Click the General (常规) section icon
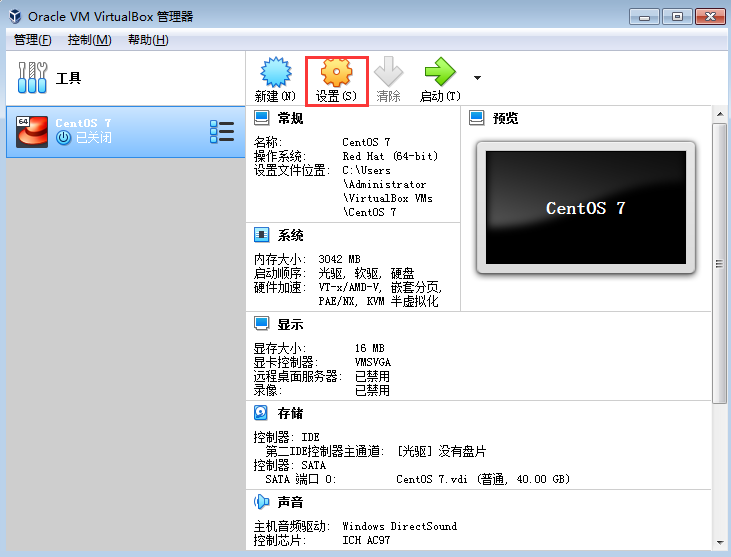 click(262, 118)
